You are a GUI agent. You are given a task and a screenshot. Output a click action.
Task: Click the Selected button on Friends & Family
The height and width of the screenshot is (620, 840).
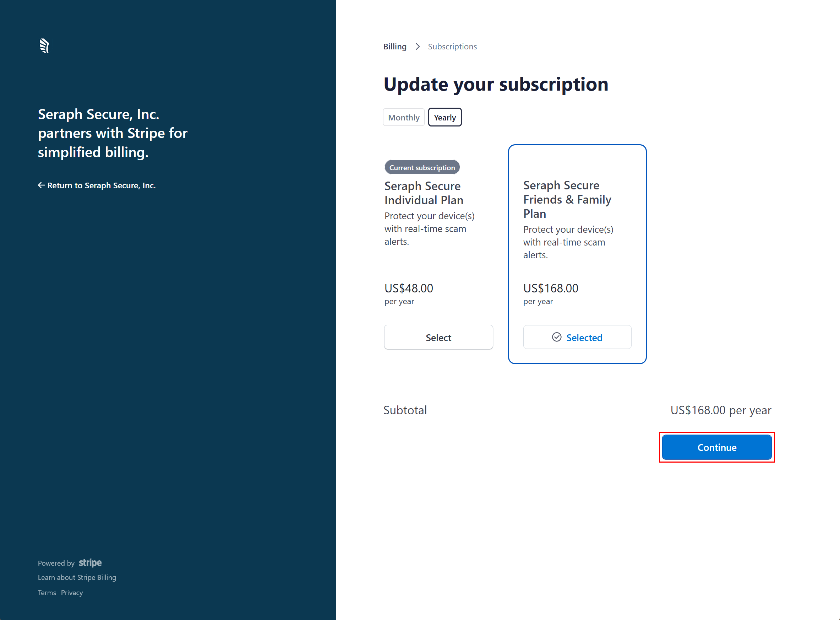[x=577, y=338]
